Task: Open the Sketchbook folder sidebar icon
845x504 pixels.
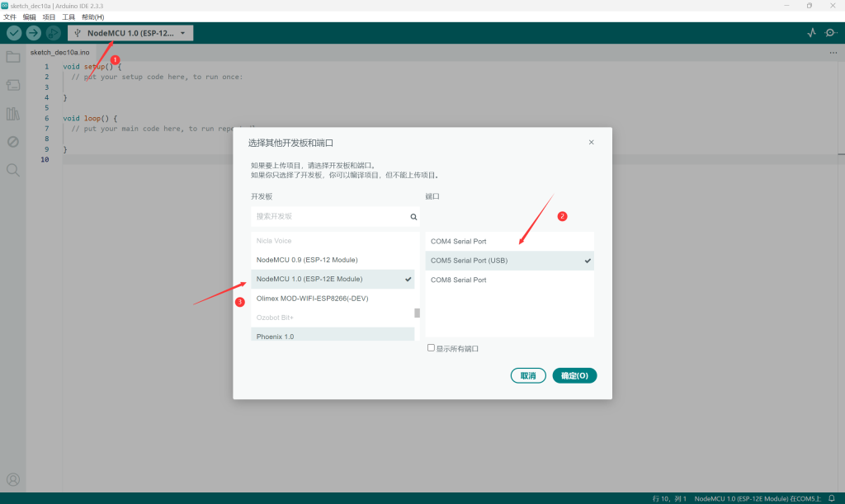Action: [13, 57]
